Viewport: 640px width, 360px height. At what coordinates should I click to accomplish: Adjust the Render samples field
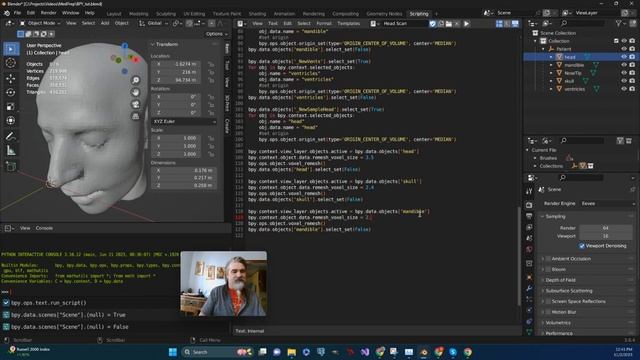(605, 228)
